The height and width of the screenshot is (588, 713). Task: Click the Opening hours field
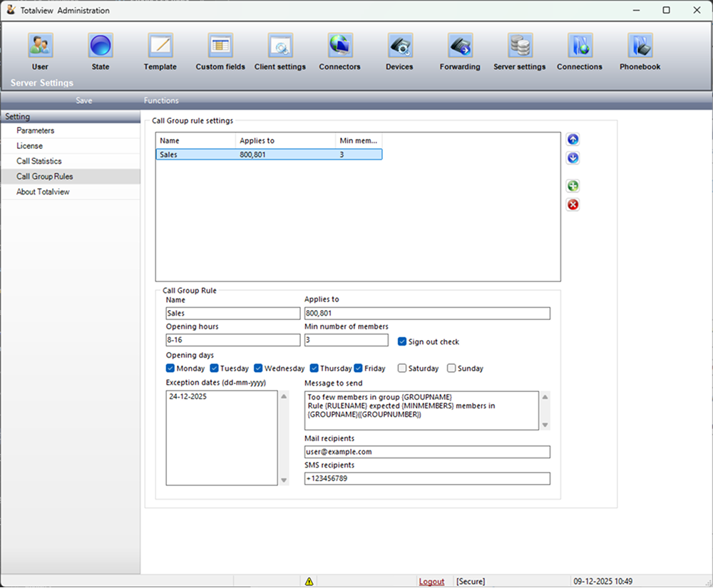(233, 340)
